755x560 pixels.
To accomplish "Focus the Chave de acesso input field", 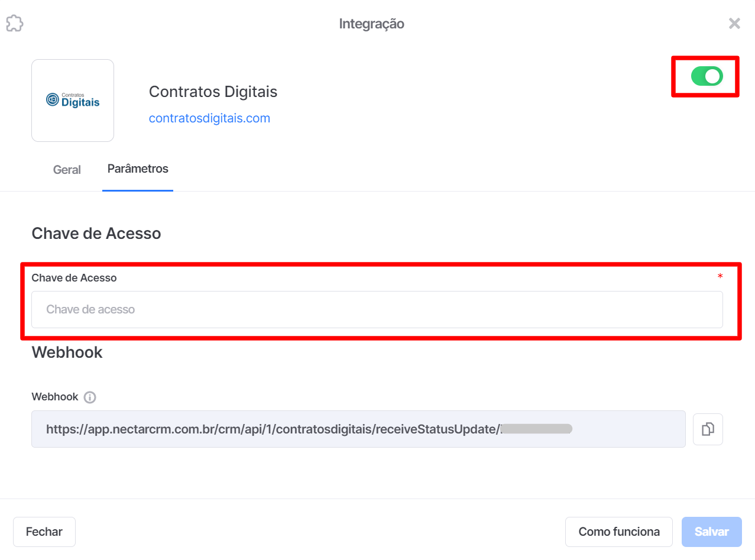I will [x=377, y=309].
